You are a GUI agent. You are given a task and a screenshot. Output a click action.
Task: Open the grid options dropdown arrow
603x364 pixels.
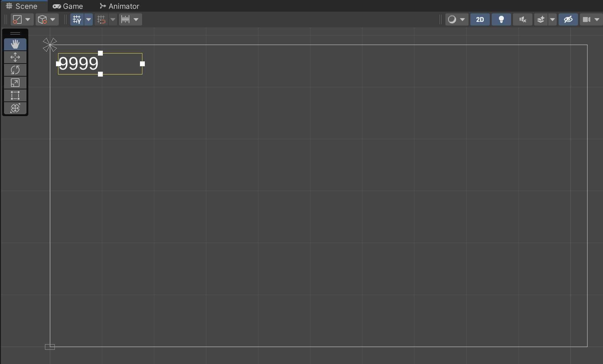(x=89, y=19)
